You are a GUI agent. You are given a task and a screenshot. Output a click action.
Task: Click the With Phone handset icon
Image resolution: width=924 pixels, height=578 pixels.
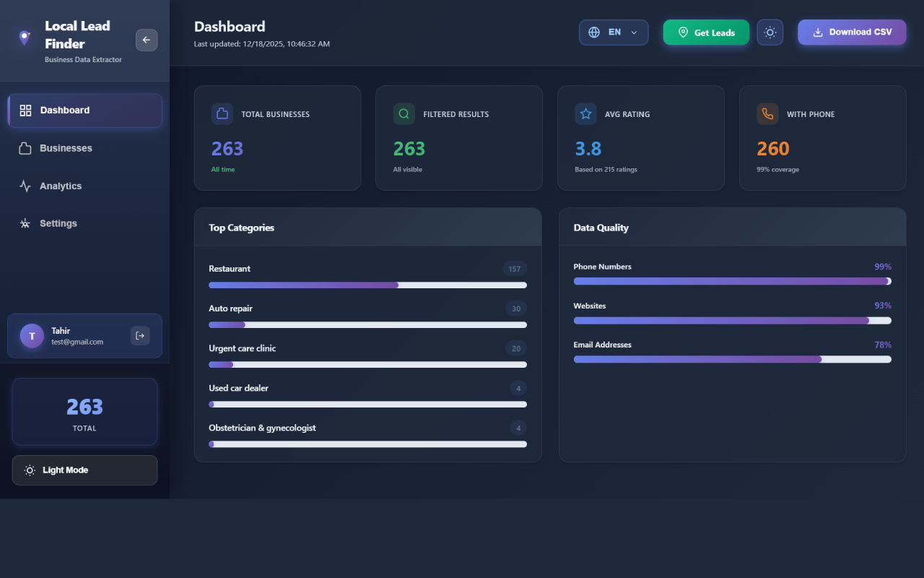click(767, 114)
